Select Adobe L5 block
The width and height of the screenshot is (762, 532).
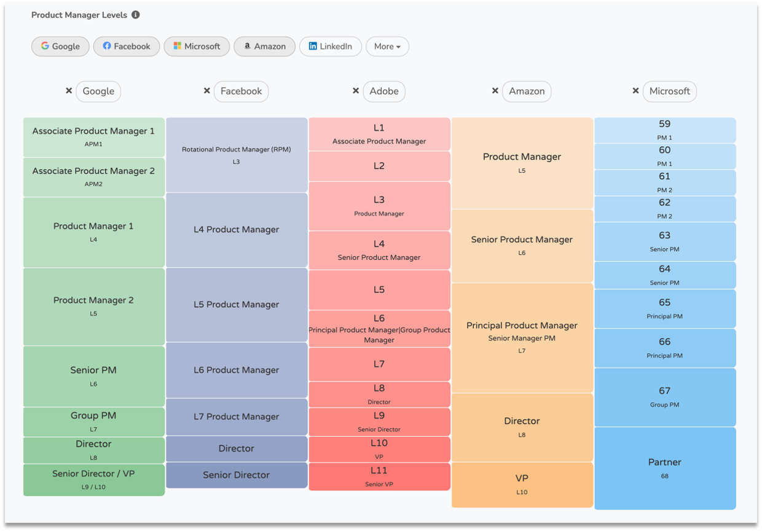tap(379, 290)
